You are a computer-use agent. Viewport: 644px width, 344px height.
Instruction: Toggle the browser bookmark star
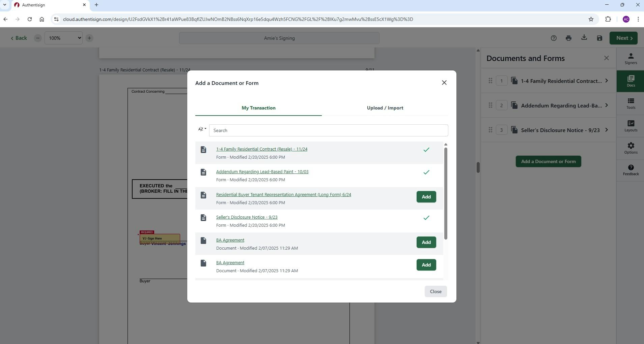(x=591, y=19)
